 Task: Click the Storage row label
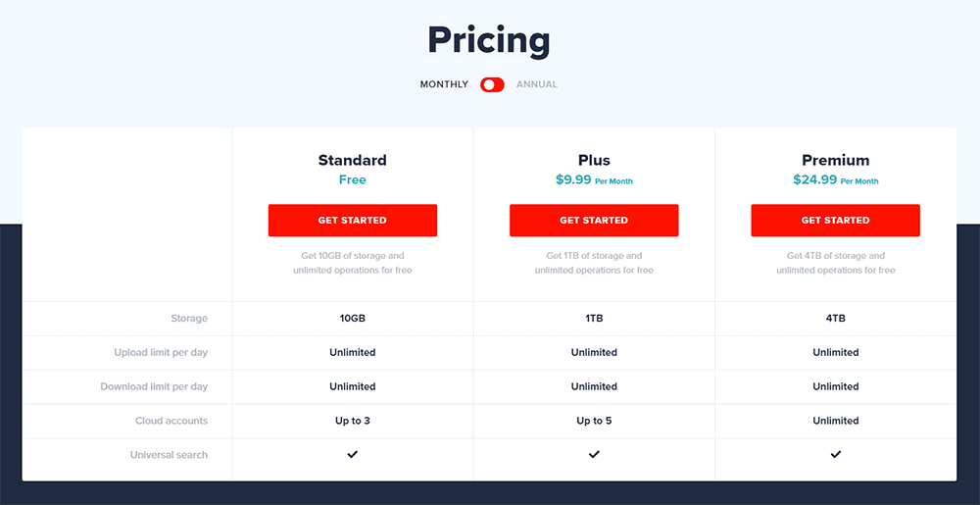click(189, 319)
